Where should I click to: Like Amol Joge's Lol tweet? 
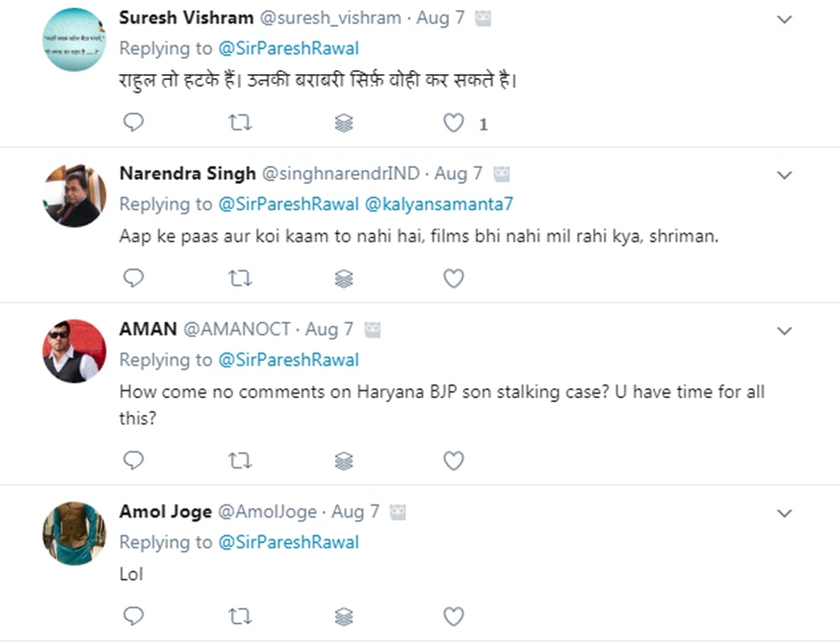coord(454,616)
